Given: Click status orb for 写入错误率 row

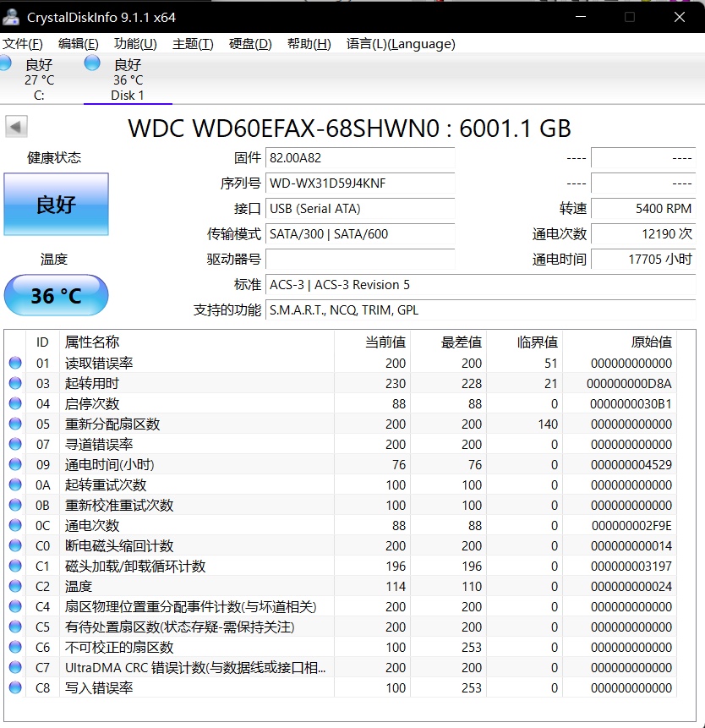Looking at the screenshot, I should (x=15, y=688).
